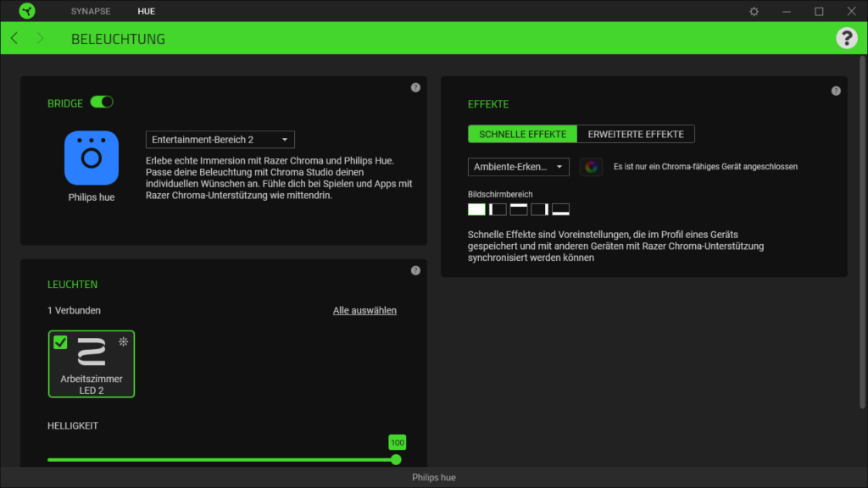Screen dimensions: 868x488
Task: Click the Bridge panel help icon
Action: 415,87
